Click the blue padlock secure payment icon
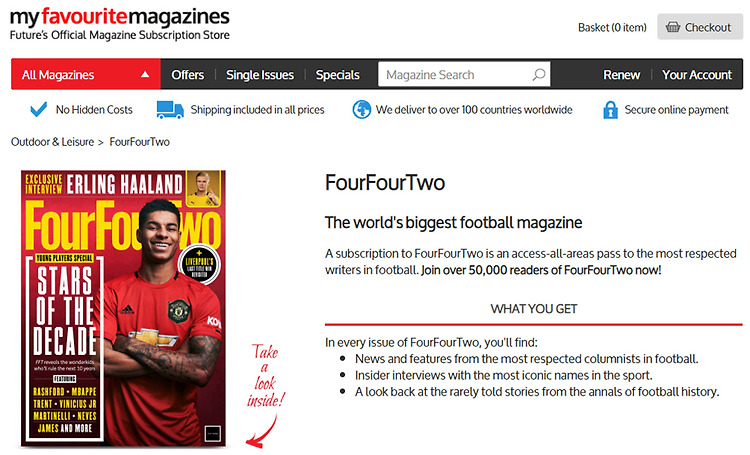 coord(610,110)
